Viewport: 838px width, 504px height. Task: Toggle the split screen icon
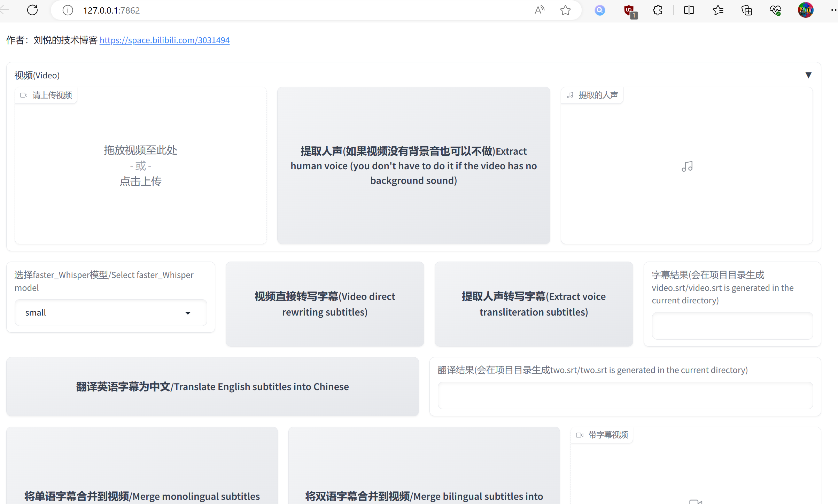(x=689, y=10)
